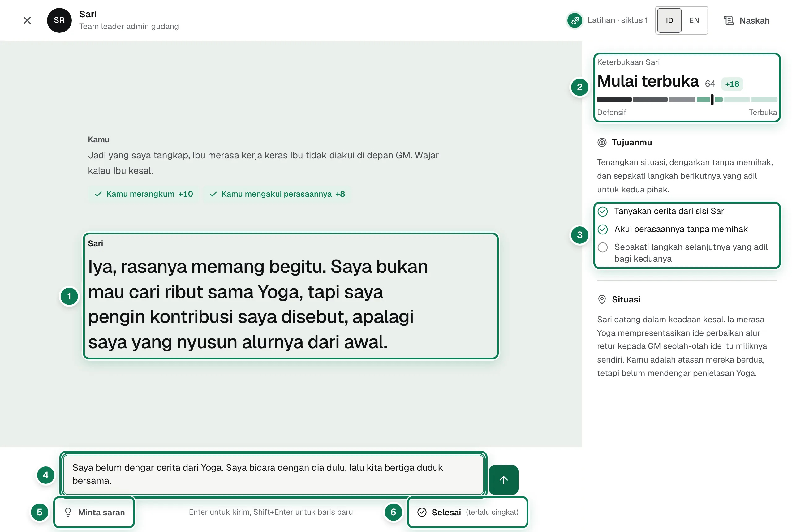This screenshot has height=532, width=792.
Task: Click the Mulai terbuka status heading
Action: point(648,81)
